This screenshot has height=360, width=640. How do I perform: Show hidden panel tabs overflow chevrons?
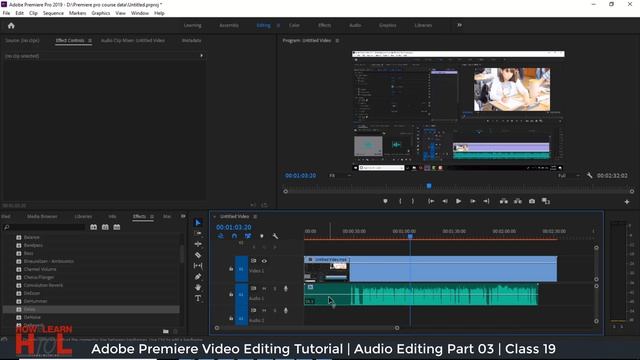183,216
